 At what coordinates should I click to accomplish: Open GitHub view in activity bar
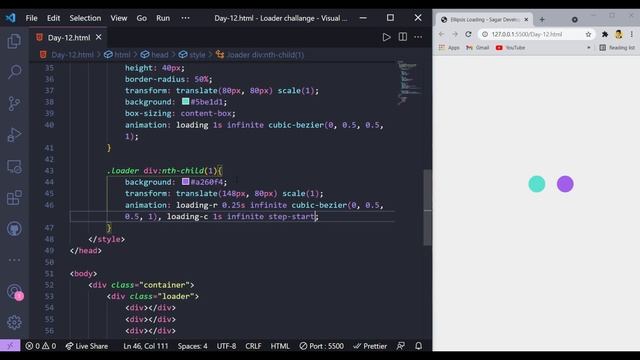(14, 229)
